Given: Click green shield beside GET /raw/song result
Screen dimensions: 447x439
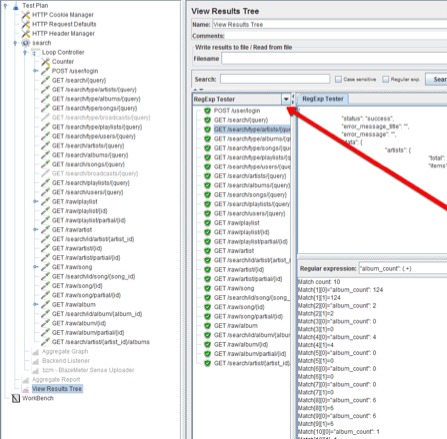Looking at the screenshot, I should point(208,288).
